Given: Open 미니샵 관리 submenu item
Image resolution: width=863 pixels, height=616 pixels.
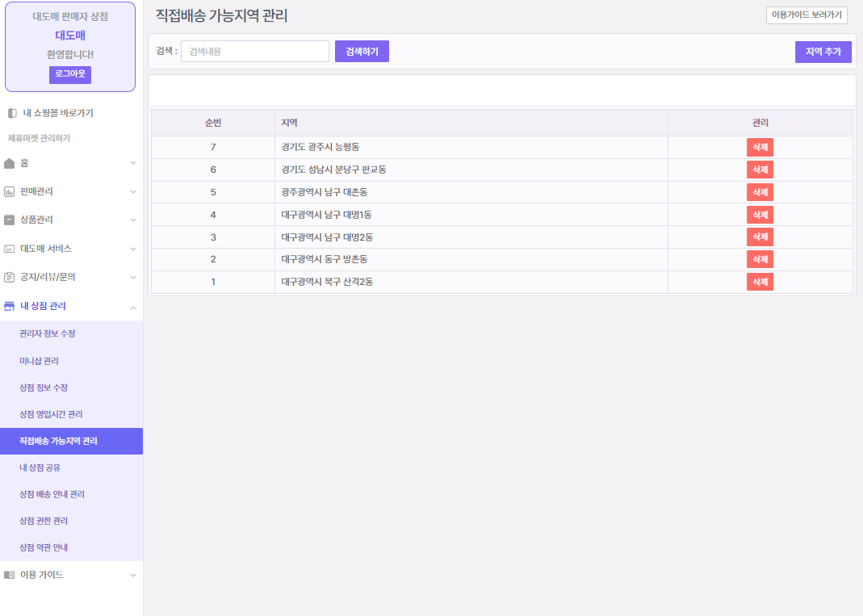Looking at the screenshot, I should click(39, 361).
